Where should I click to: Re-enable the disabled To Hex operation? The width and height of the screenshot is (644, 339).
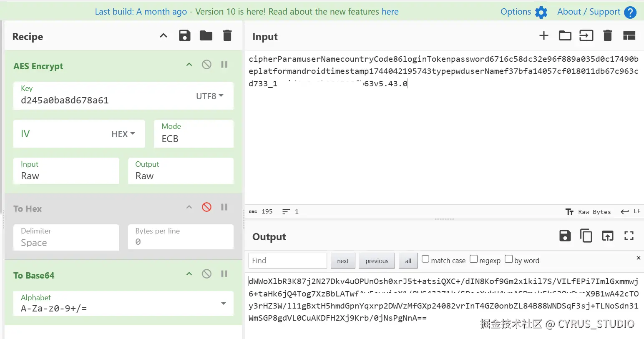tap(206, 207)
